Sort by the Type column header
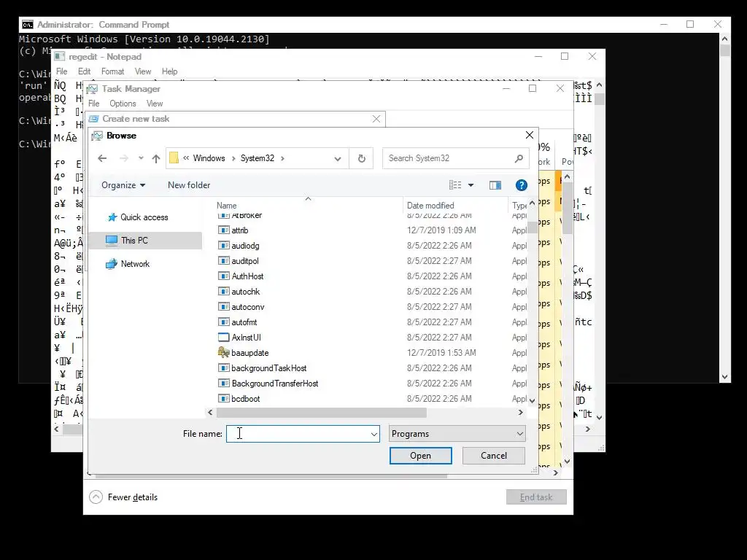Image resolution: width=747 pixels, height=560 pixels. (519, 205)
